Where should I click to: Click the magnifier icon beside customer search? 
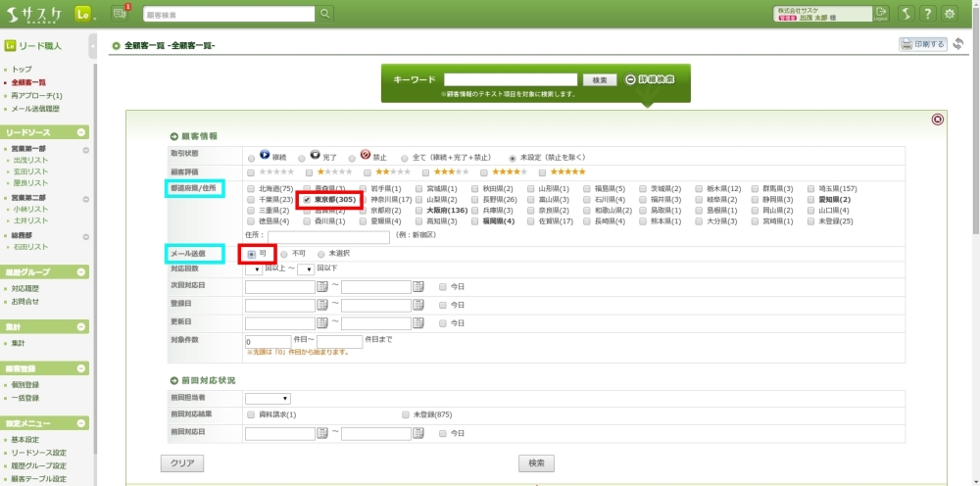pyautogui.click(x=326, y=15)
